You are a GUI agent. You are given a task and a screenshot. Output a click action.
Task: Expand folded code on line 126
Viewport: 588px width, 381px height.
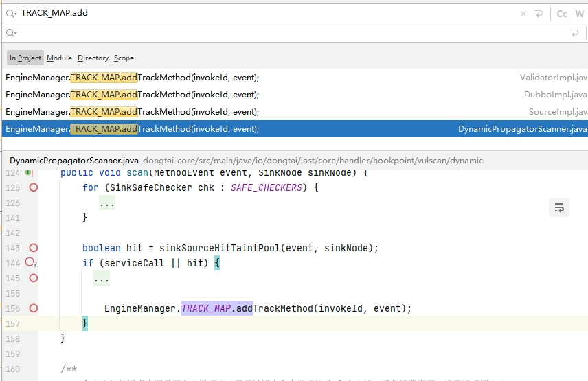106,203
